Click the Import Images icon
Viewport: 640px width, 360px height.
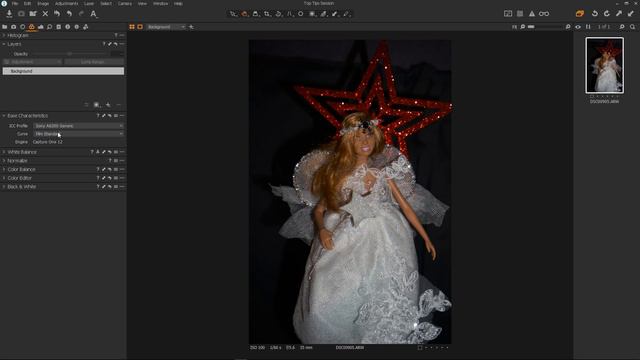pyautogui.click(x=9, y=14)
